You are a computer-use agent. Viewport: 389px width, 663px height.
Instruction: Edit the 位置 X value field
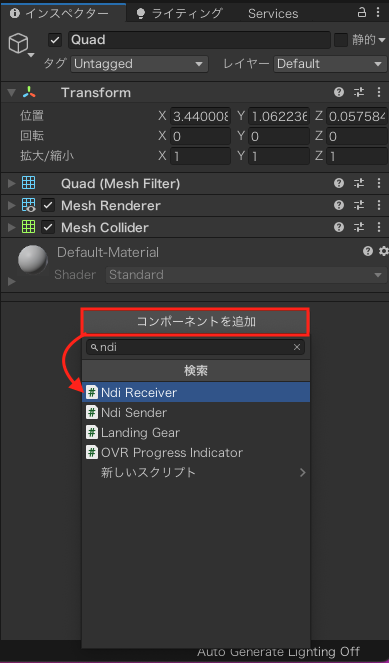[x=200, y=116]
